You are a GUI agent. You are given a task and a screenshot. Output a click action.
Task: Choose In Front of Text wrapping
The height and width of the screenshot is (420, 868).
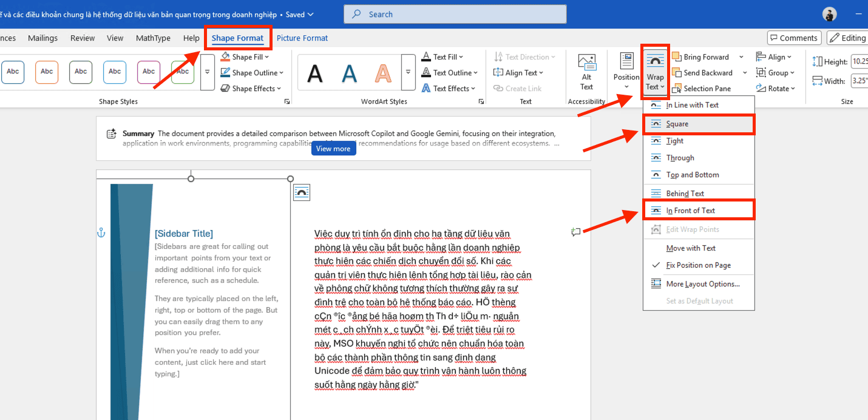(699, 211)
